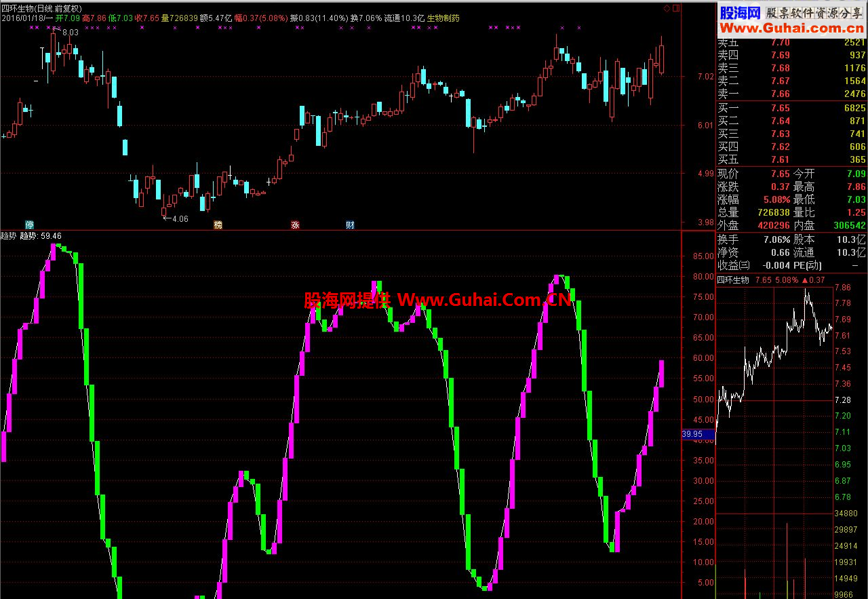The width and height of the screenshot is (868, 599).
Task: Click the ▲0.37 change above intraday chart
Action: pyautogui.click(x=813, y=280)
